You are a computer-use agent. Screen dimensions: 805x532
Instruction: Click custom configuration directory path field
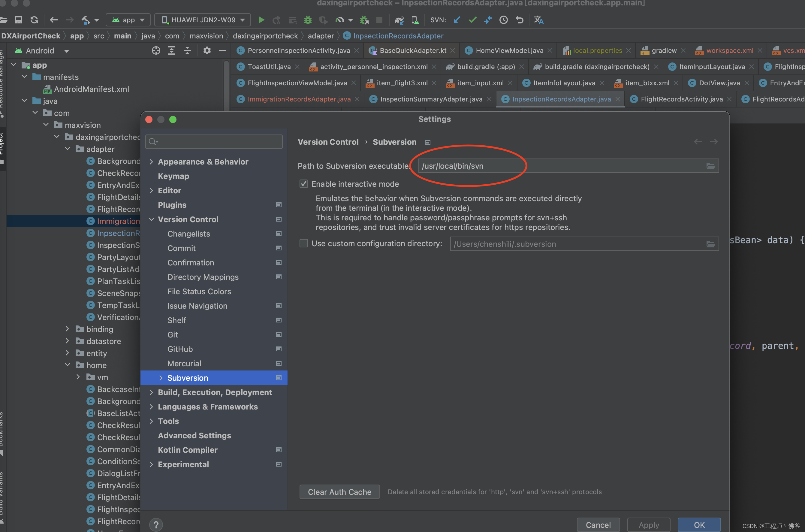(584, 244)
